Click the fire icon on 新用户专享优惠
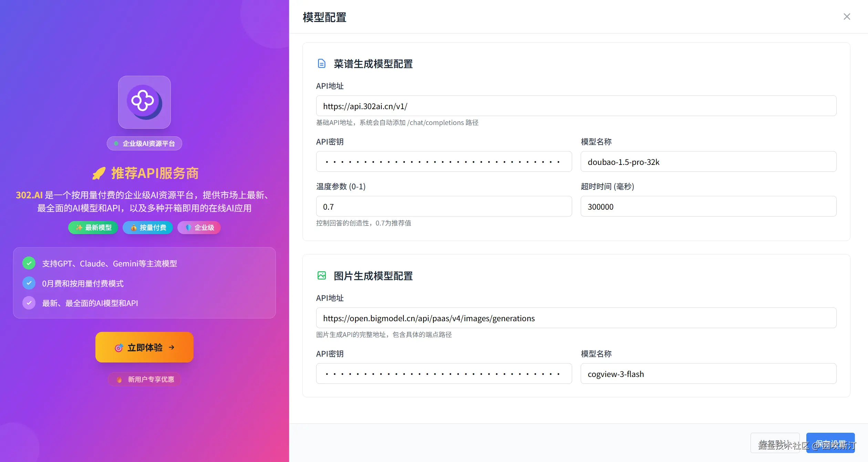Viewport: 868px width, 462px height. [x=119, y=379]
